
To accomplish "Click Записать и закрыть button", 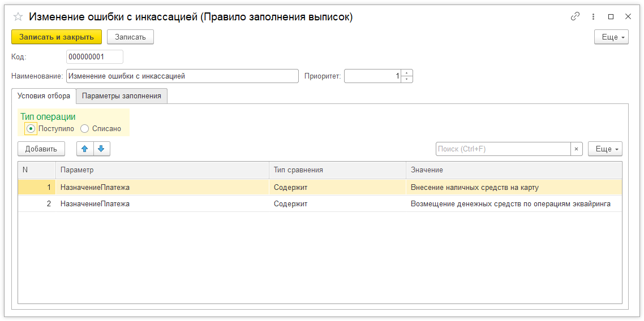I will pyautogui.click(x=56, y=37).
